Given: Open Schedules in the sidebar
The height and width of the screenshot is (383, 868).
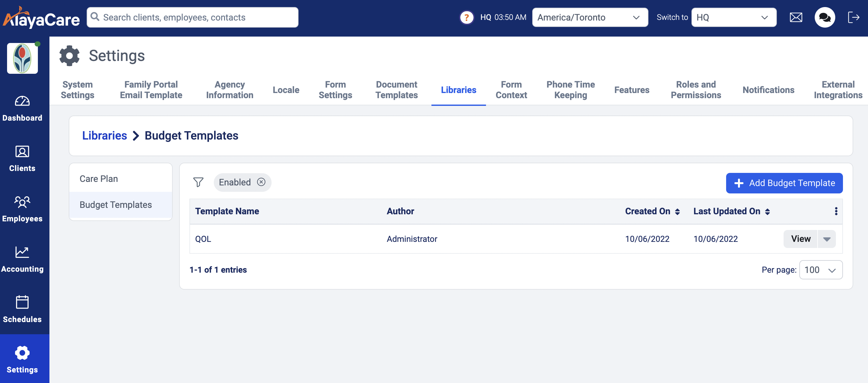Looking at the screenshot, I should click(22, 310).
